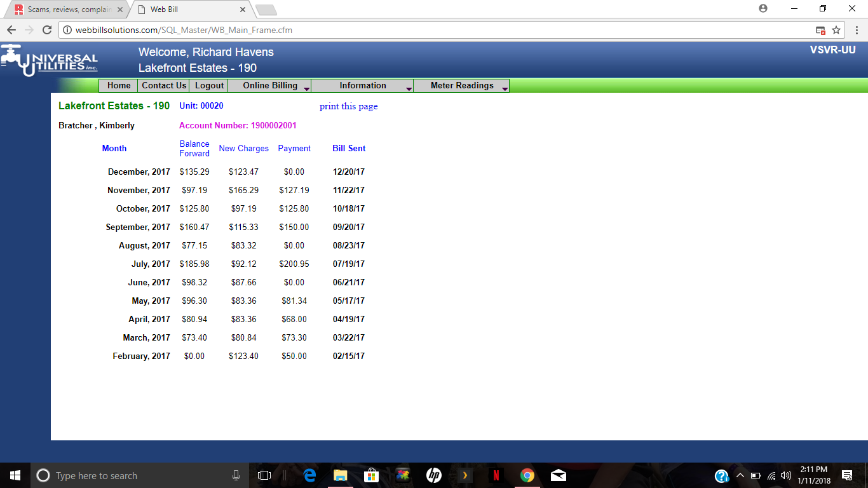Screen dimensions: 868x488
Task: Reload the Web Bill page
Action: [47, 30]
